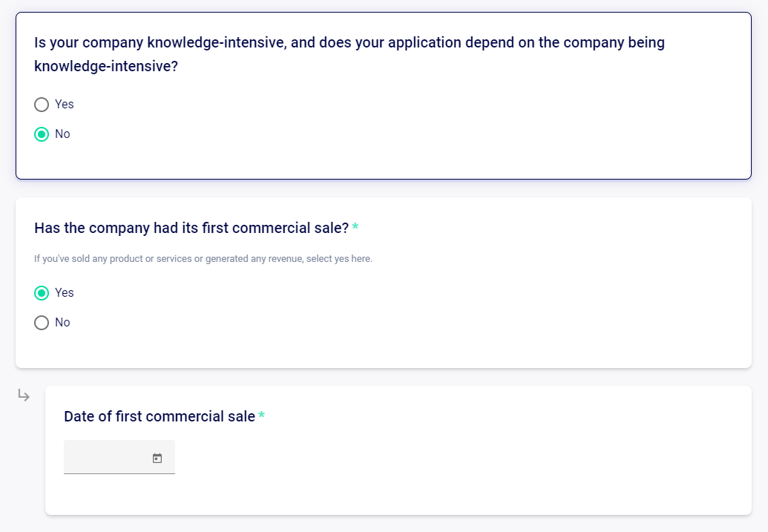
Task: Select the knowledge-intensive question card
Action: tap(384, 96)
